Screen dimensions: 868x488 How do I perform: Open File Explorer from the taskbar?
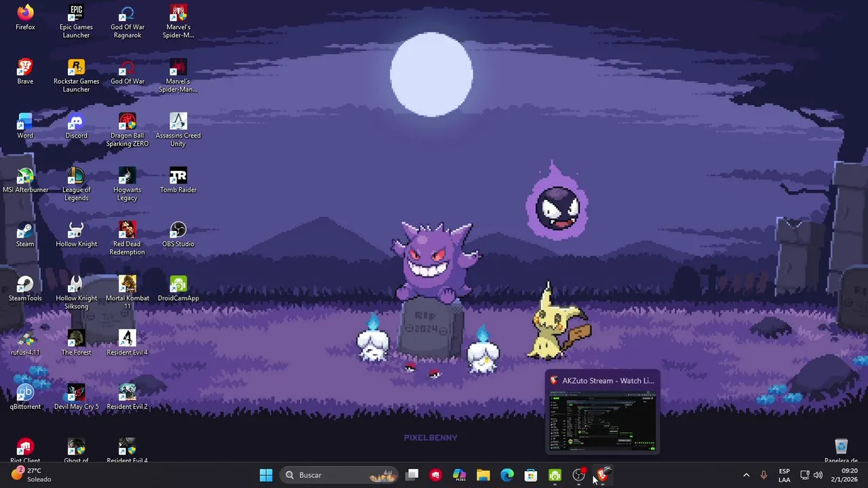tap(483, 475)
